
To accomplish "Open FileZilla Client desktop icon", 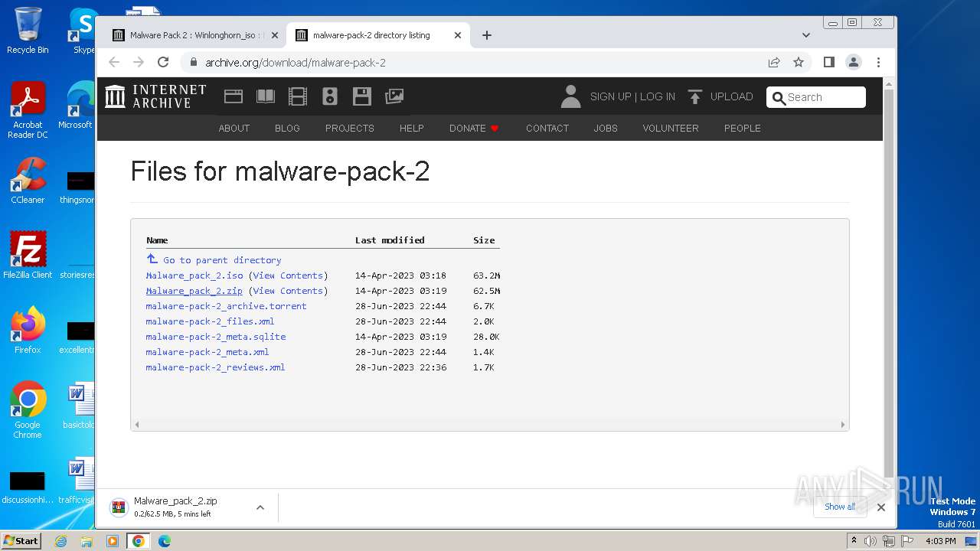I will [x=28, y=255].
